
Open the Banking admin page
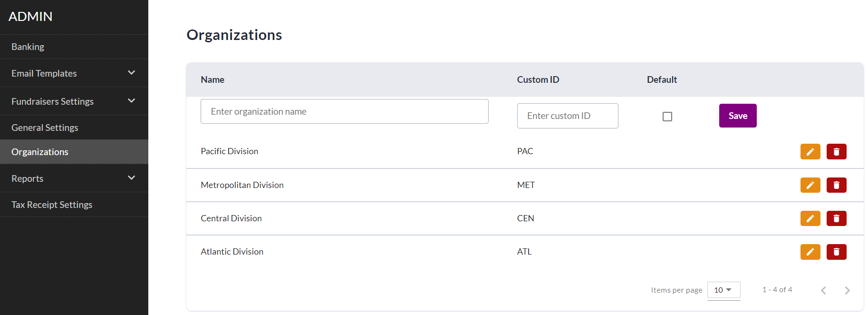pos(28,47)
